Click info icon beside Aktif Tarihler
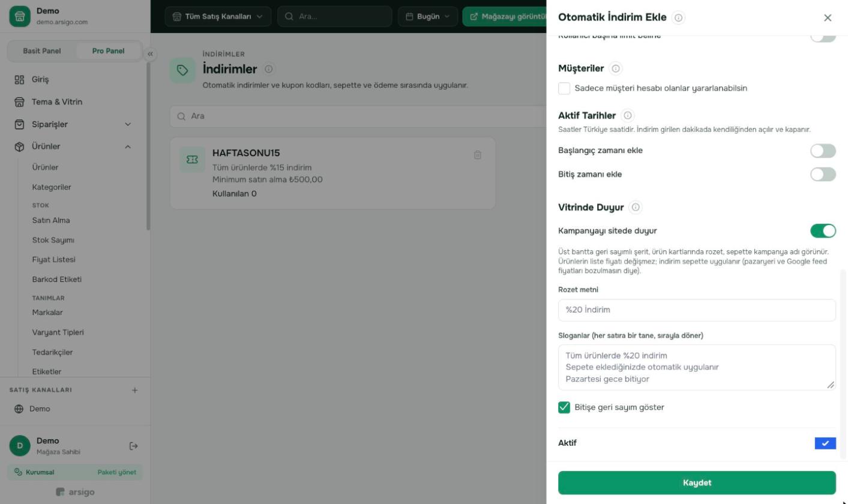The height and width of the screenshot is (504, 848). [x=627, y=115]
